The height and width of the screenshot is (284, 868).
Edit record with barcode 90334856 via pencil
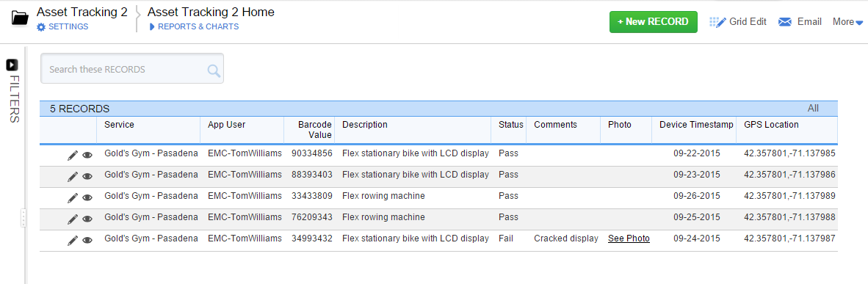73,156
